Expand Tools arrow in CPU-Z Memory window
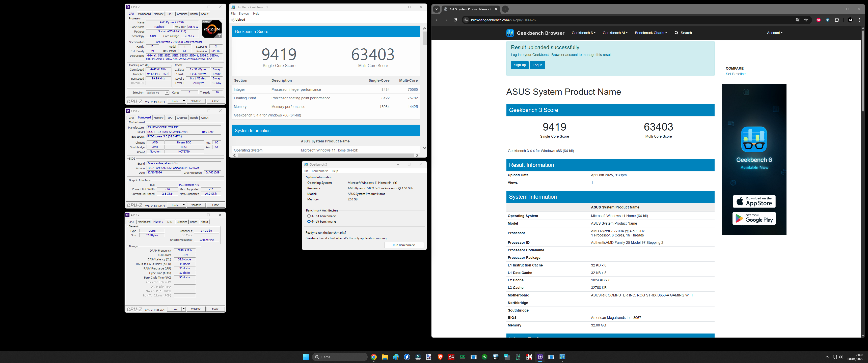Image resolution: width=868 pixels, height=363 pixels. pos(183,309)
